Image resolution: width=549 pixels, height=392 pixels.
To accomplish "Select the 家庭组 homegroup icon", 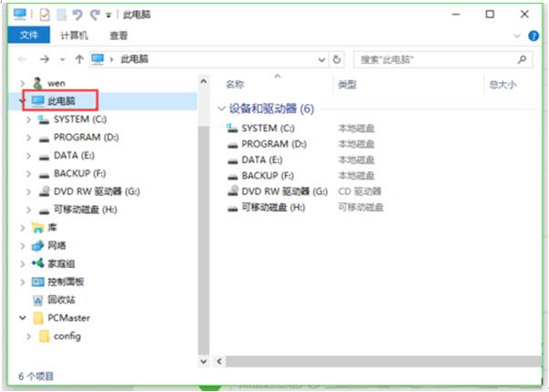I will pos(37,263).
